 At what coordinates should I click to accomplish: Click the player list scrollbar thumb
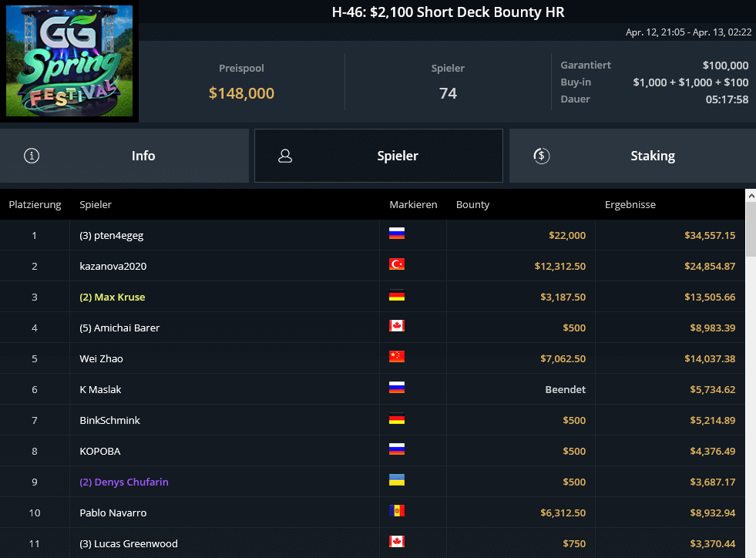click(x=751, y=230)
